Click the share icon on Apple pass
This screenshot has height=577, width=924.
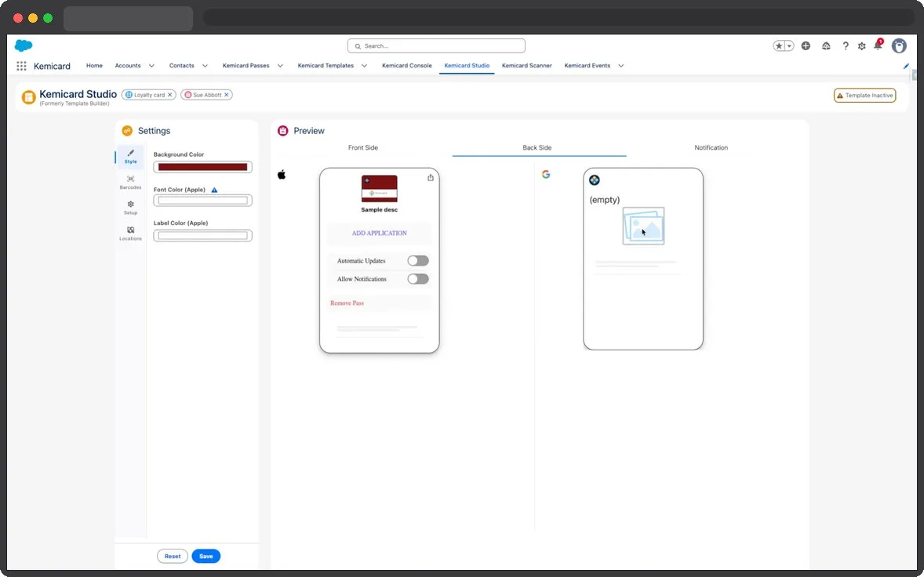click(430, 178)
